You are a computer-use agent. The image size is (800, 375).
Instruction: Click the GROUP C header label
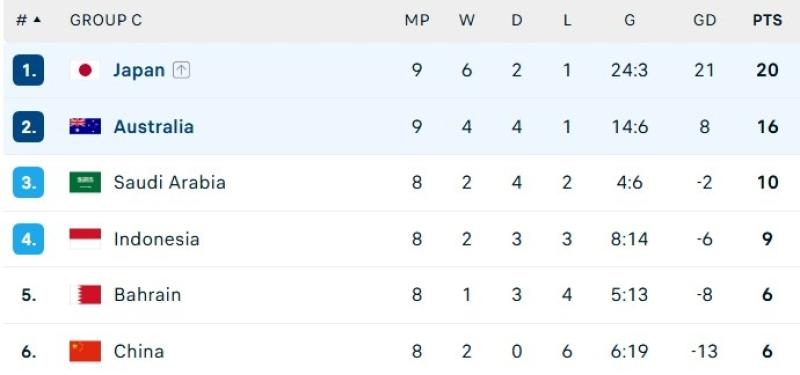(106, 20)
